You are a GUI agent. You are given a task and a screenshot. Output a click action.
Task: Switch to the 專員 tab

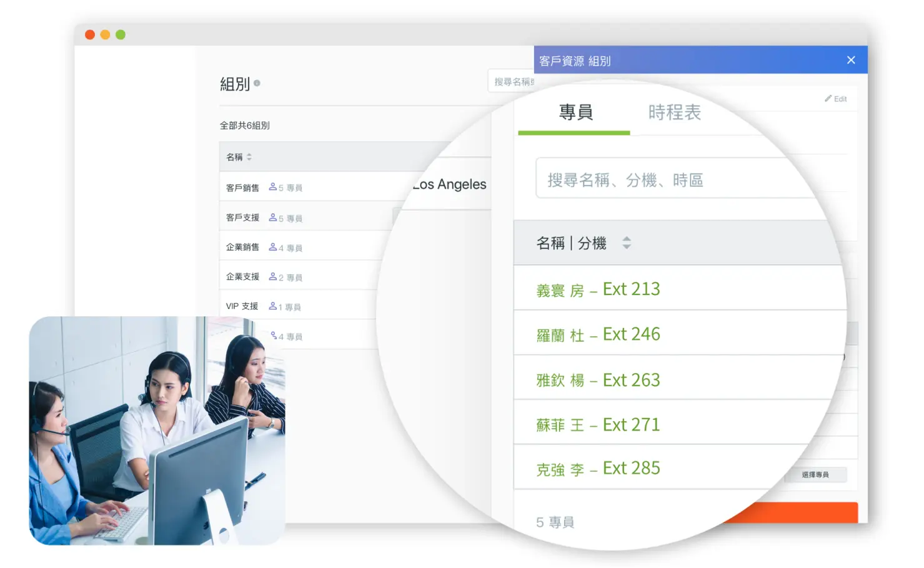[x=575, y=112]
